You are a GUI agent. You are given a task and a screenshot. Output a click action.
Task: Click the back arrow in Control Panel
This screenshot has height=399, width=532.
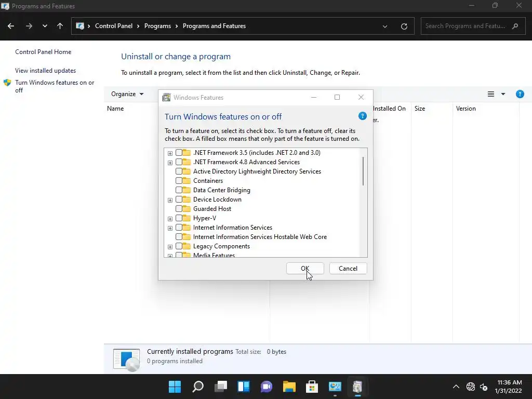11,26
